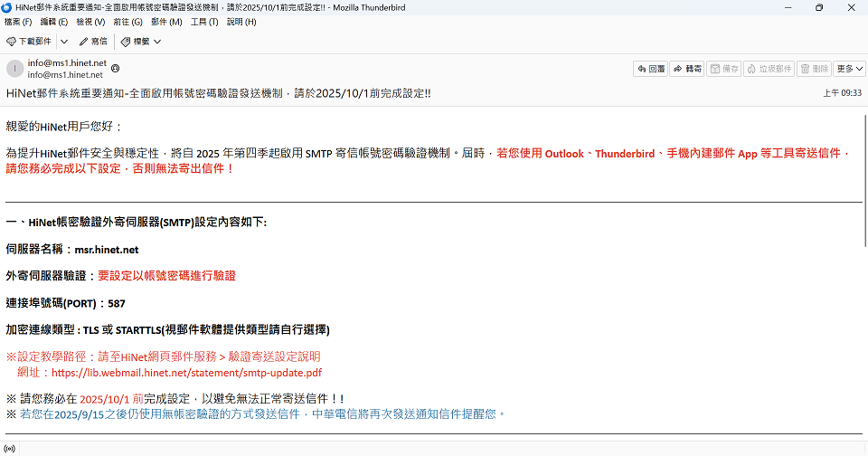Click the TLS 或 STARTTLS encryption line
868x456 pixels.
click(x=168, y=330)
